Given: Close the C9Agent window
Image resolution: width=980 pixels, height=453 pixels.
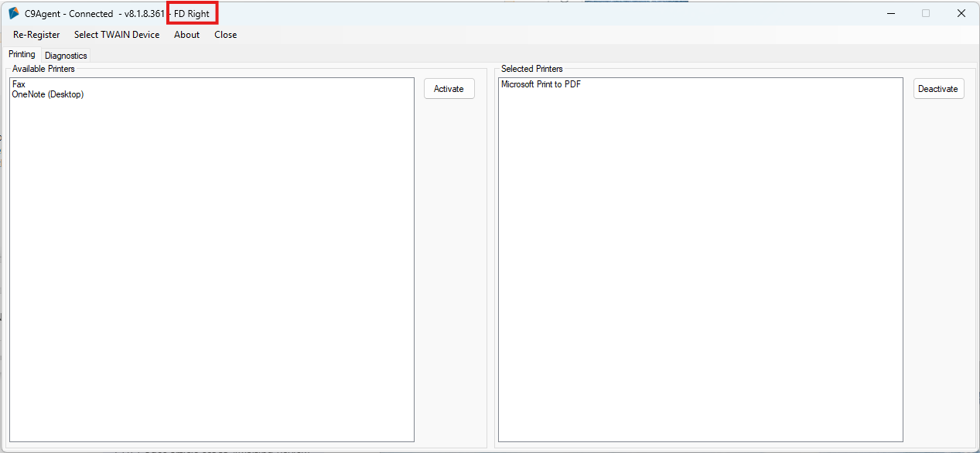Looking at the screenshot, I should [961, 13].
